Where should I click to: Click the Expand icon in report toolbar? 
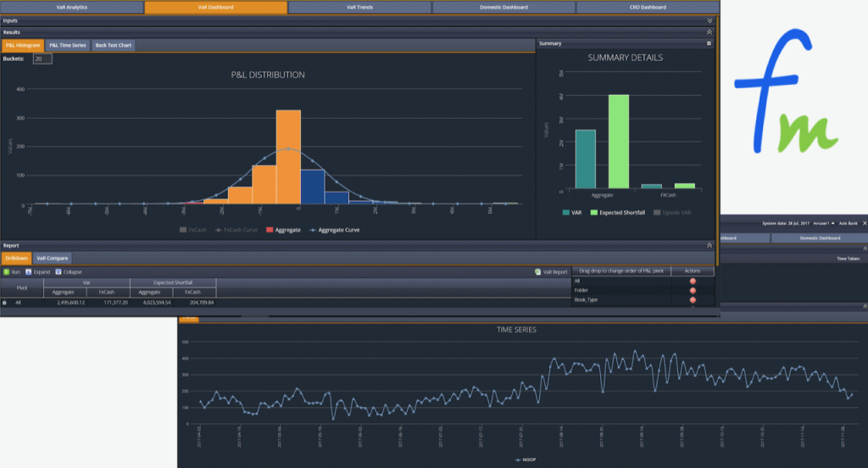[x=28, y=272]
